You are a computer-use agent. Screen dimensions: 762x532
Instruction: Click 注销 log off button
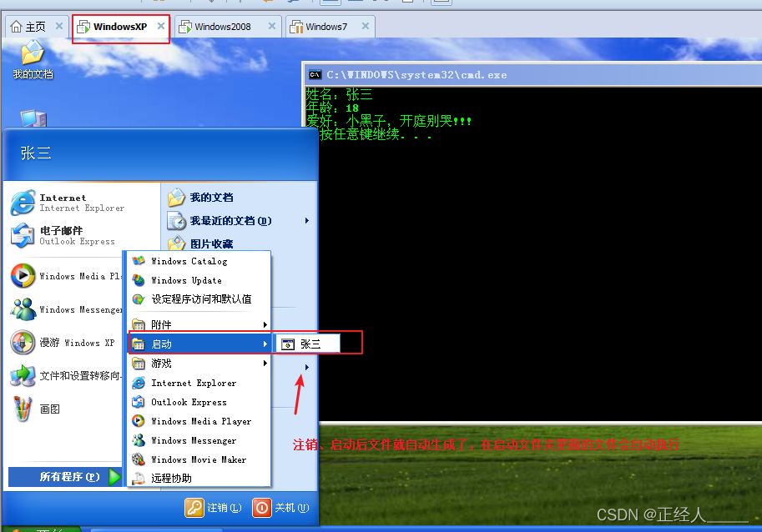(x=214, y=508)
